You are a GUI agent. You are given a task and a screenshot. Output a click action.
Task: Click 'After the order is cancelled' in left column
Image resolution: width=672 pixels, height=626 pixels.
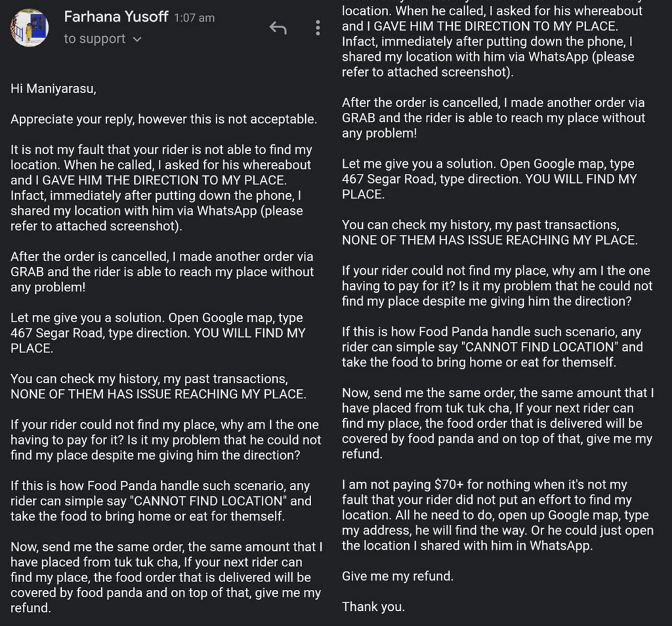pos(89,257)
